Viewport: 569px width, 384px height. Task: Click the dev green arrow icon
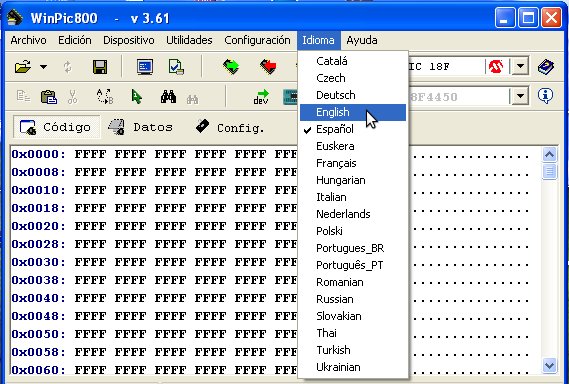(x=261, y=97)
